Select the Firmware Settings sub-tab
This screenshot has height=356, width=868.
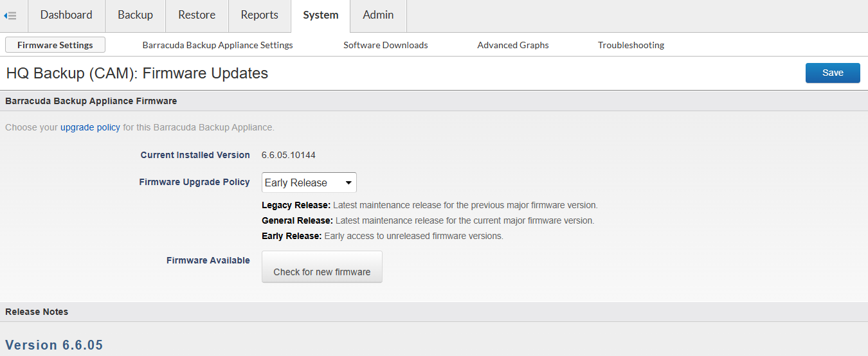pos(55,45)
